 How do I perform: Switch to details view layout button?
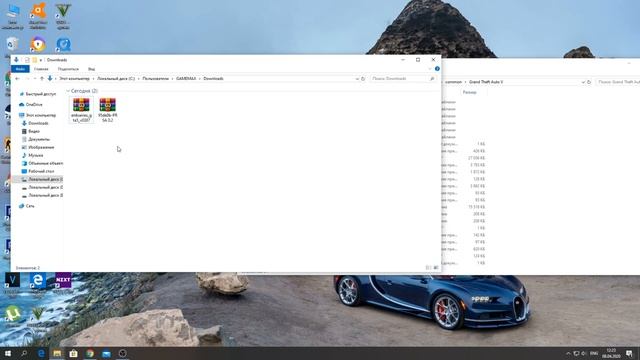428,268
